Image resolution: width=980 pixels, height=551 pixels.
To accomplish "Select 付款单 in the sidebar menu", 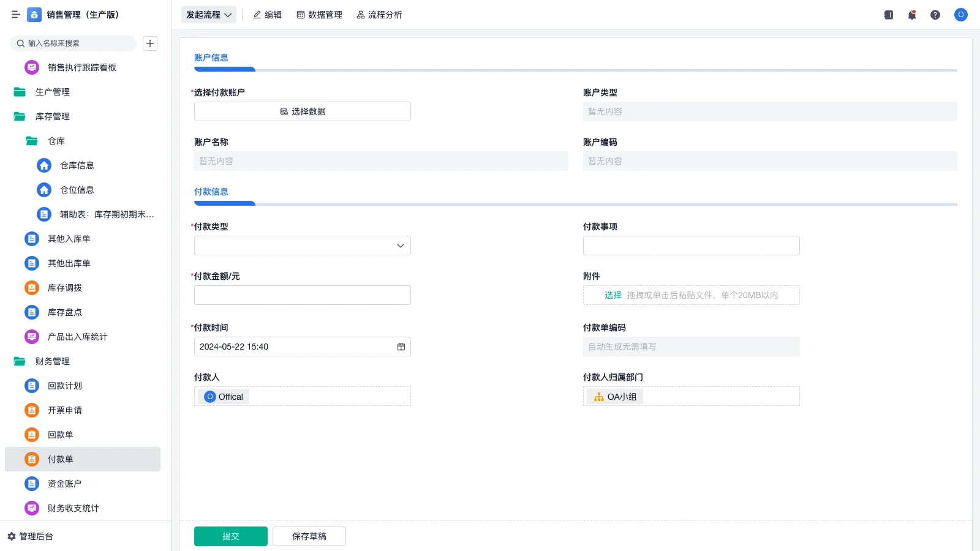I will click(61, 459).
